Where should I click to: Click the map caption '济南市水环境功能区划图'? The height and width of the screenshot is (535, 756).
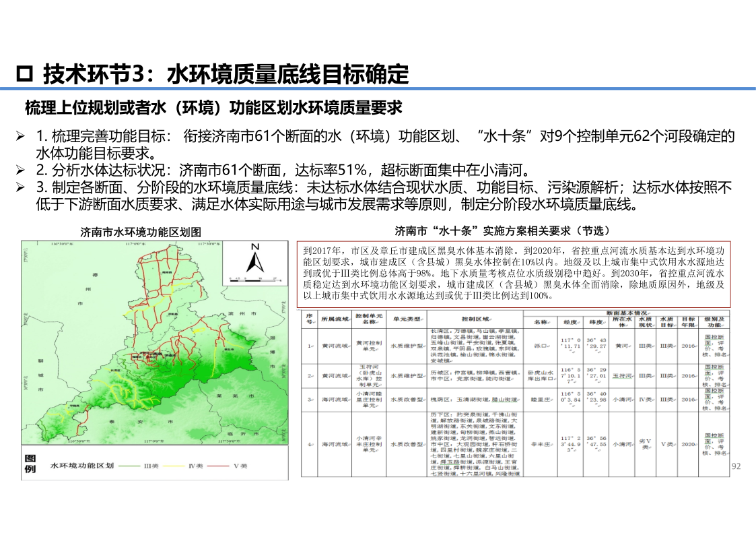click(141, 232)
